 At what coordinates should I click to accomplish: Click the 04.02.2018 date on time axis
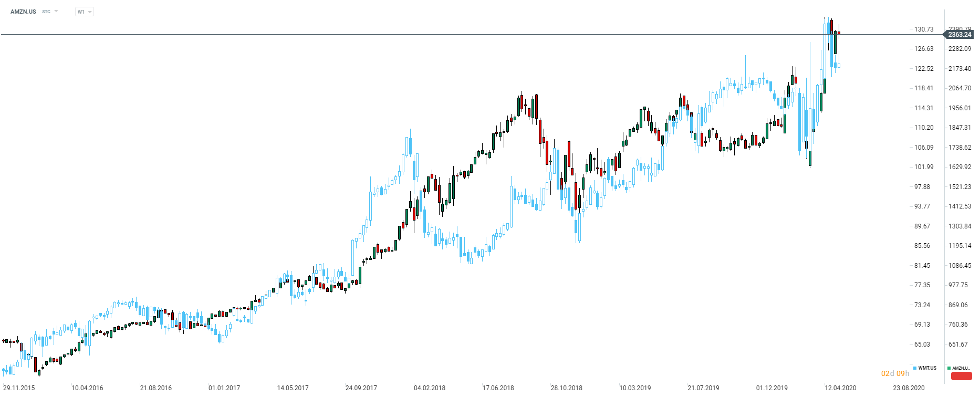430,388
